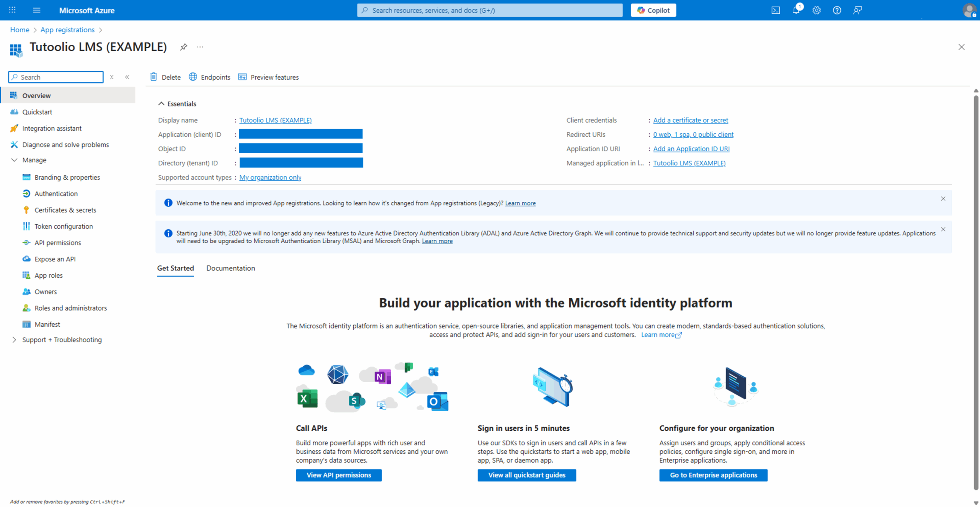The height and width of the screenshot is (507, 980).
Task: Open Certificates & secrets menu item
Action: tap(65, 210)
